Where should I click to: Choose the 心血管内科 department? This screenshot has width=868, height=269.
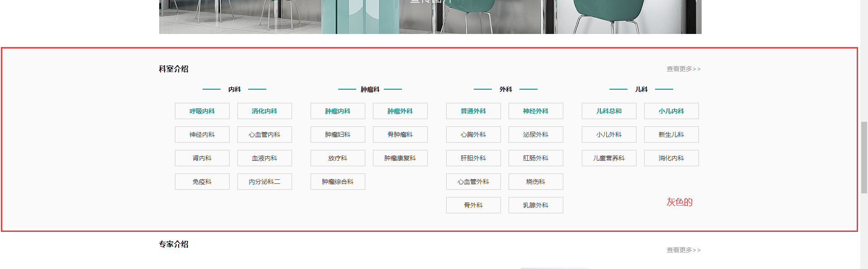click(x=264, y=134)
